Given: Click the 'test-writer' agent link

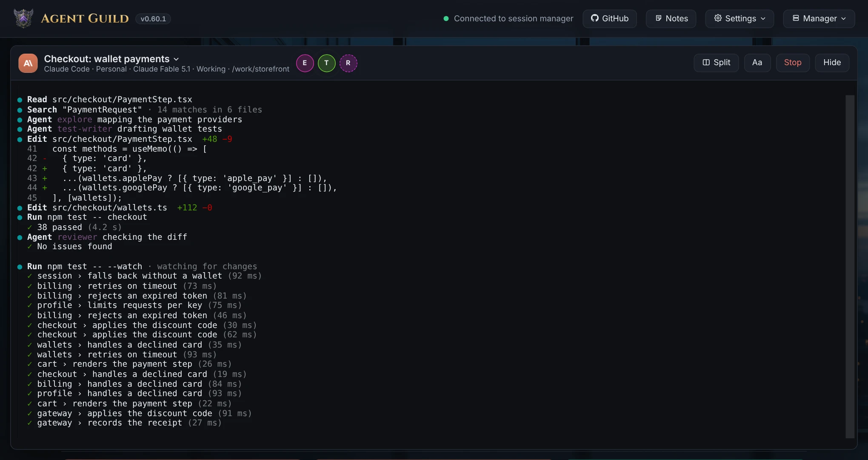Looking at the screenshot, I should point(85,129).
